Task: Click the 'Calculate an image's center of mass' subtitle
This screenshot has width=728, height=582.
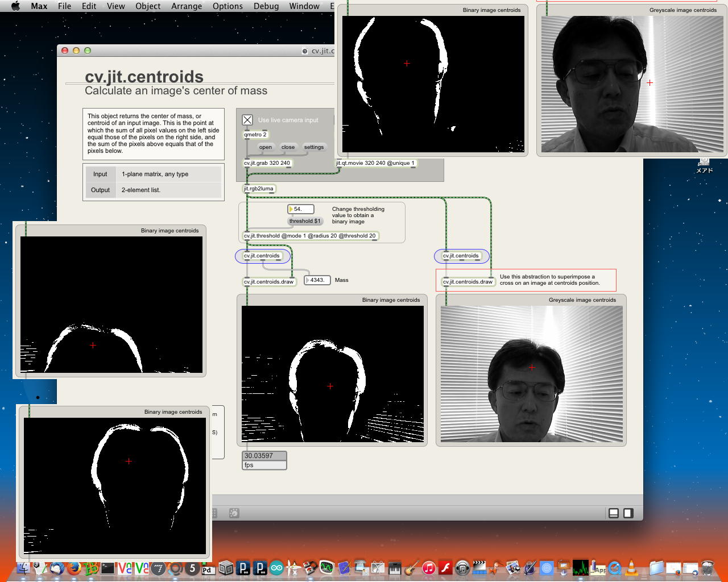Action: [176, 91]
